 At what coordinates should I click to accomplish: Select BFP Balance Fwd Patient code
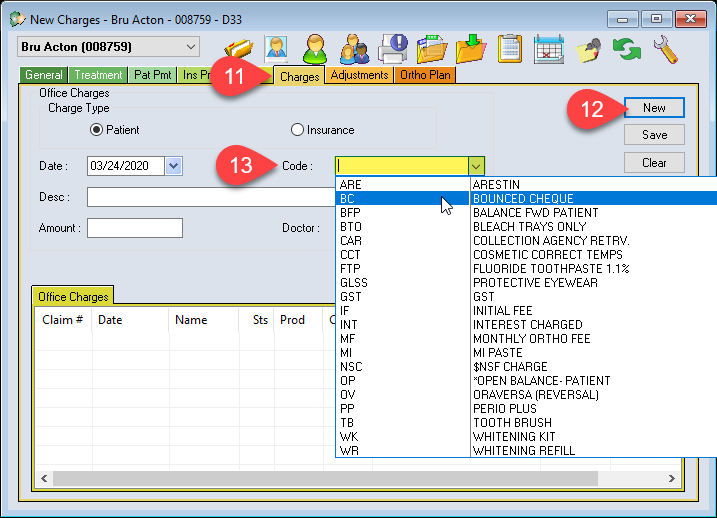pyautogui.click(x=526, y=213)
